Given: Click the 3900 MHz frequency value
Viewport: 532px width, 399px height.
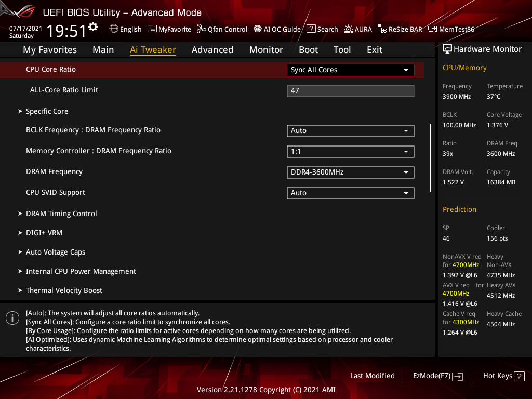Looking at the screenshot, I should point(457,97).
